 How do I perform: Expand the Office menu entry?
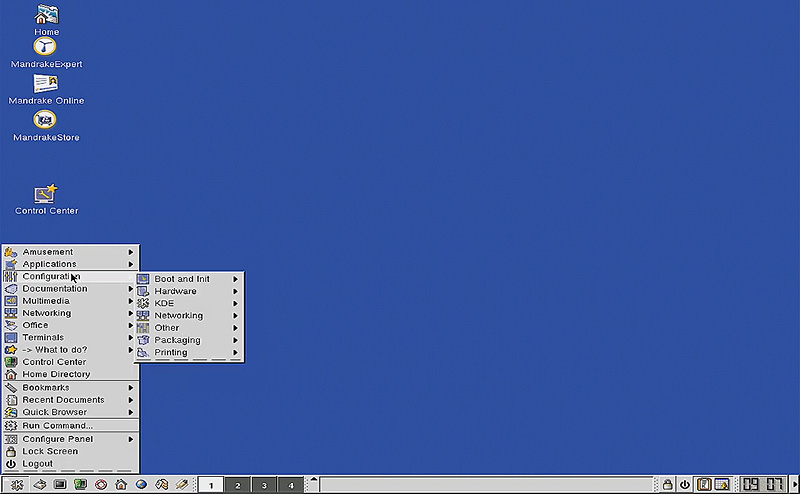click(x=70, y=326)
